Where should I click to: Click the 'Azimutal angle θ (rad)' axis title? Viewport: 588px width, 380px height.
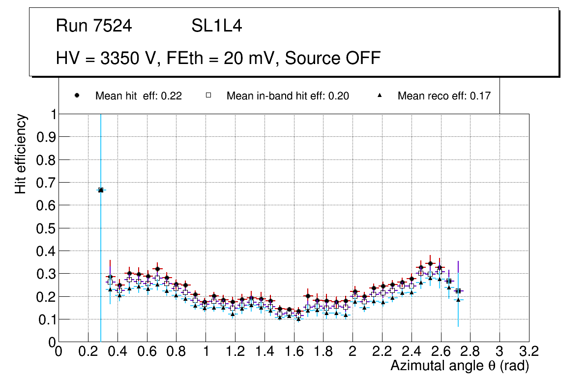(x=459, y=366)
